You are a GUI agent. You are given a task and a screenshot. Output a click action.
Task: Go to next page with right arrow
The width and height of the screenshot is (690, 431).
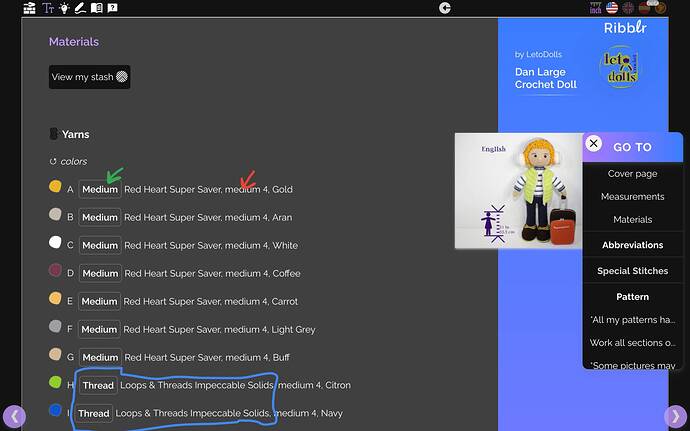(675, 416)
